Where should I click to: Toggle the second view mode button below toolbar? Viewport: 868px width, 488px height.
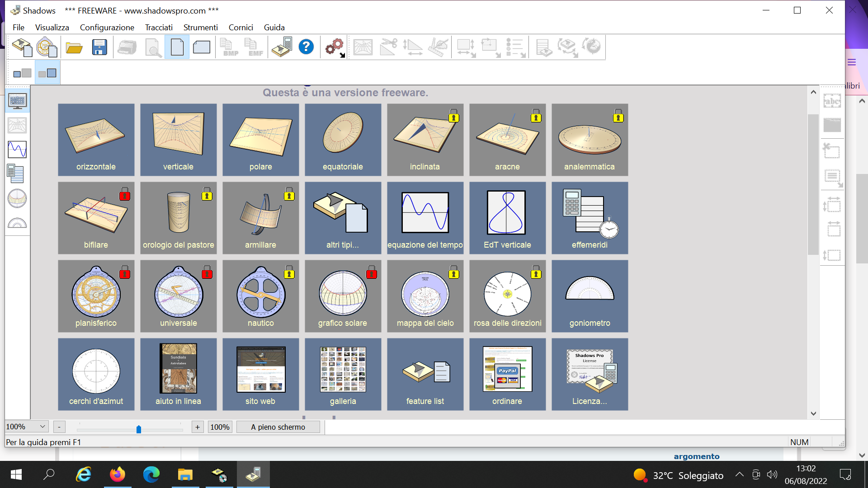pyautogui.click(x=47, y=73)
